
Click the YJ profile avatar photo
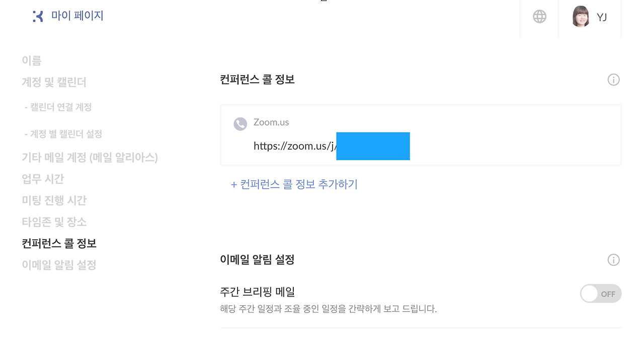click(581, 17)
